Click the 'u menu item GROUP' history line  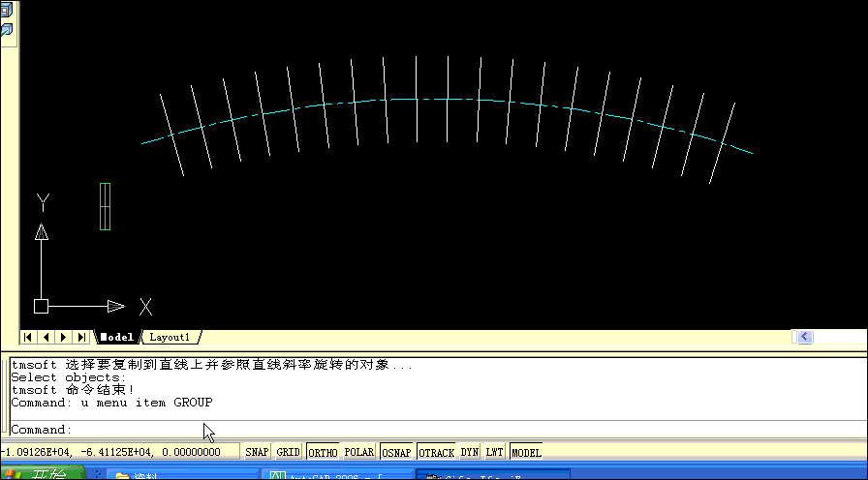(x=111, y=402)
